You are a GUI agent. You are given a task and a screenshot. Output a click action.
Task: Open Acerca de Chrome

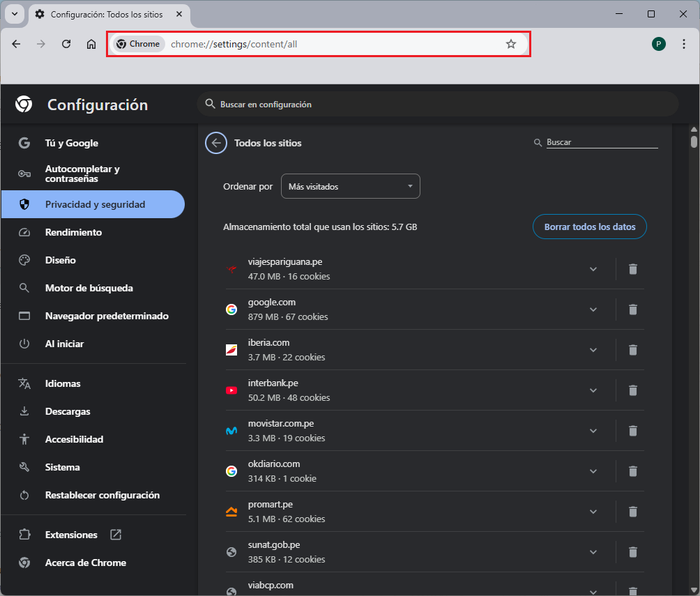(93, 563)
